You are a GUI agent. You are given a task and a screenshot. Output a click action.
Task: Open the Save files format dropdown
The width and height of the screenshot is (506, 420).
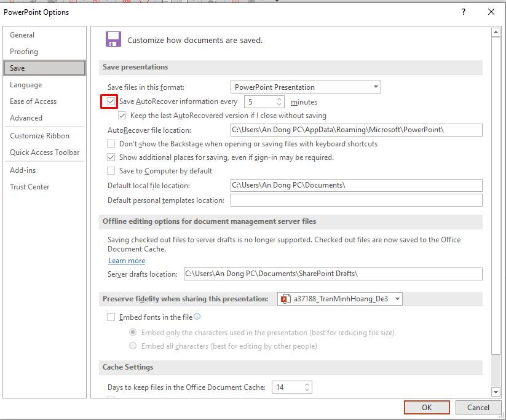point(376,87)
